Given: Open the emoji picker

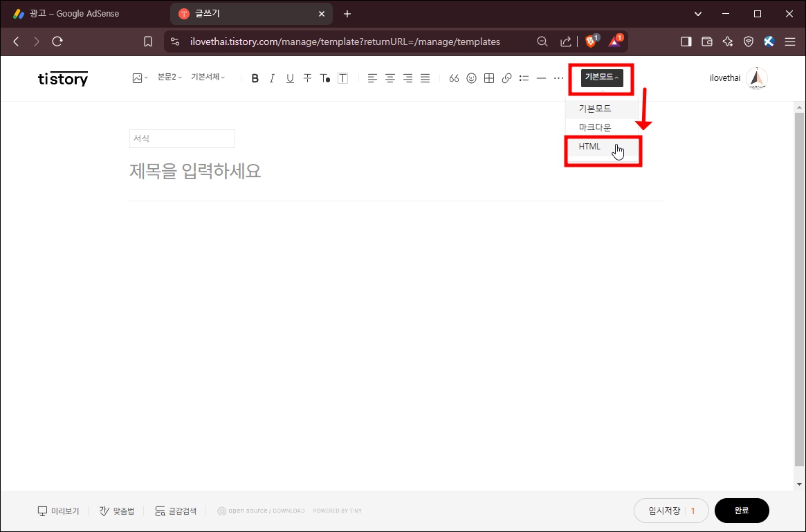Looking at the screenshot, I should tap(471, 77).
